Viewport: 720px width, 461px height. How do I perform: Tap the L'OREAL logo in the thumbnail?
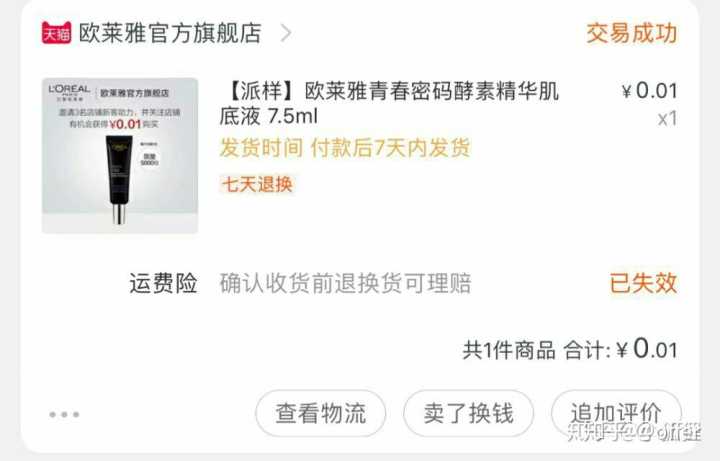pyautogui.click(x=69, y=91)
